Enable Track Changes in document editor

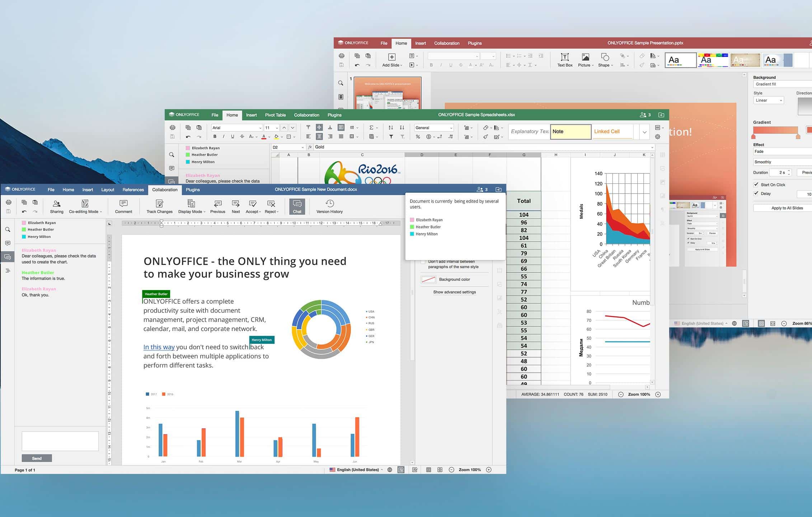pos(159,207)
